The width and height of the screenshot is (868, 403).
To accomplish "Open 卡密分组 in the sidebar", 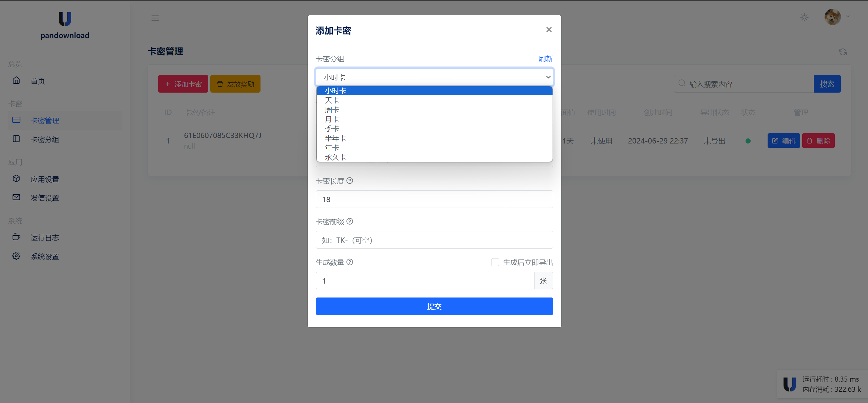I will (x=45, y=139).
